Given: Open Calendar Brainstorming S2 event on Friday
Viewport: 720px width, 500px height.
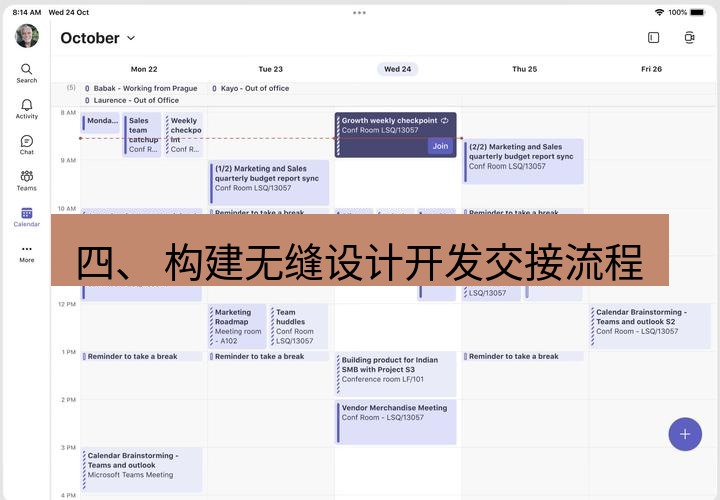Looking at the screenshot, I should 650,326.
